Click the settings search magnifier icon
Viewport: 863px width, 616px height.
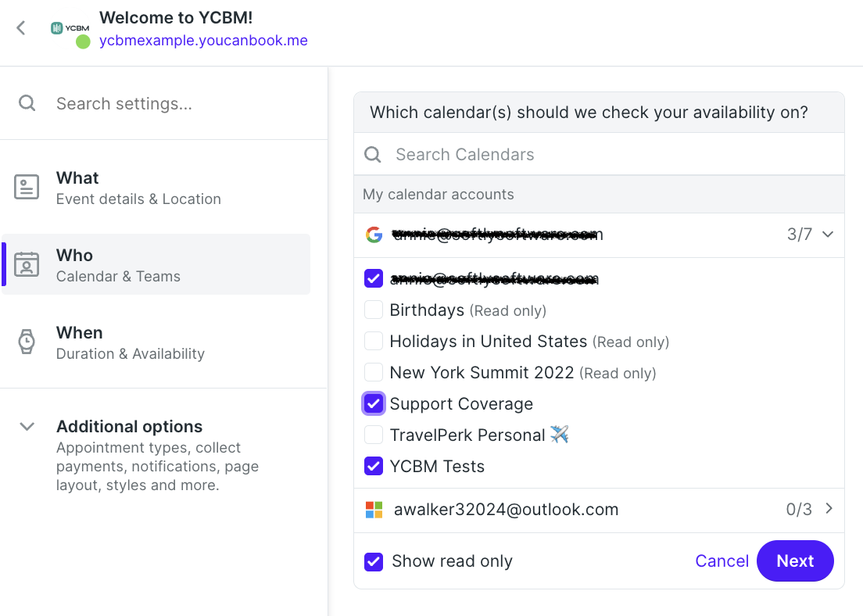[27, 103]
